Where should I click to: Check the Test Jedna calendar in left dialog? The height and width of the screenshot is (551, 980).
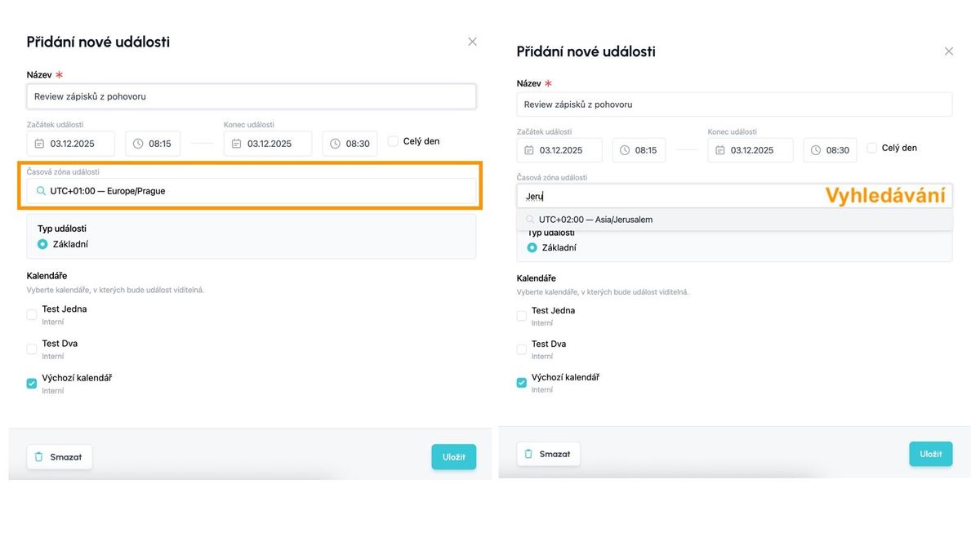(x=32, y=314)
